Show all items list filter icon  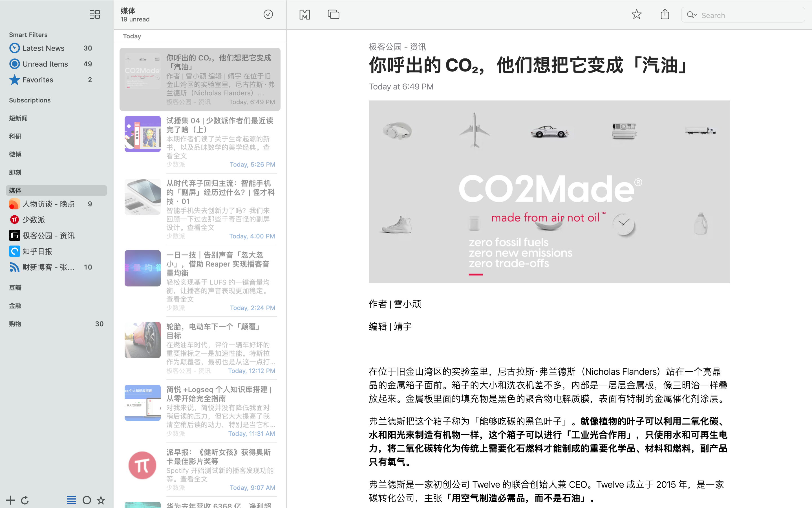click(x=71, y=500)
